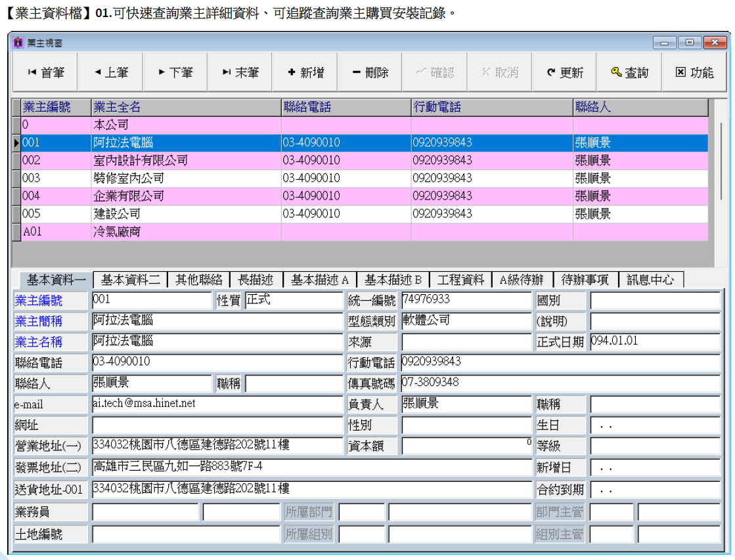Edit the 正式日期 field
The height and width of the screenshot is (560, 735).
(655, 341)
